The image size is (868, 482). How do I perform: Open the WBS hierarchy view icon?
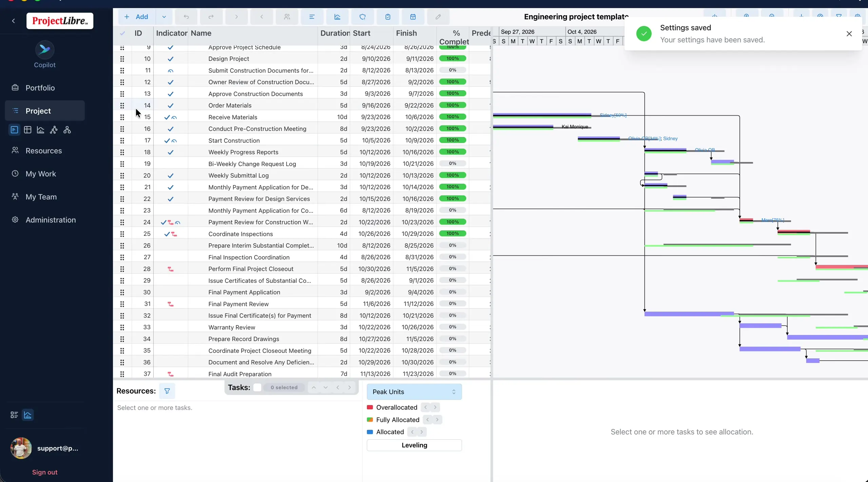(67, 130)
